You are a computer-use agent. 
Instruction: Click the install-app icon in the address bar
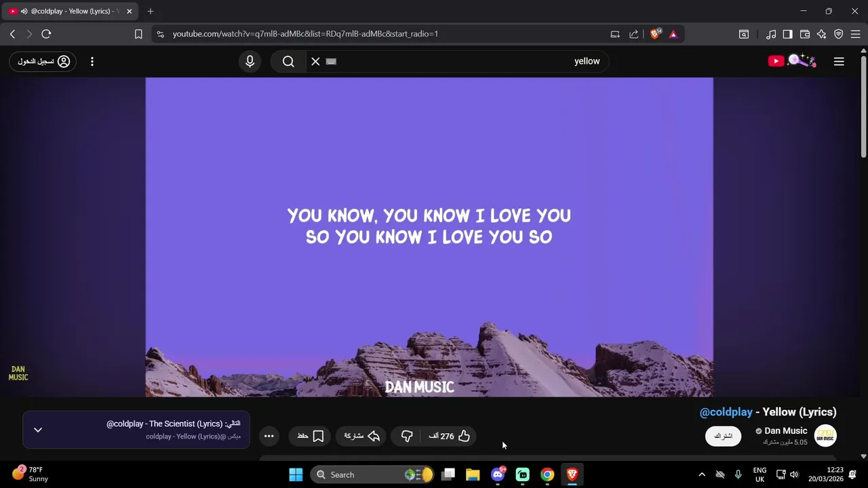(x=615, y=34)
